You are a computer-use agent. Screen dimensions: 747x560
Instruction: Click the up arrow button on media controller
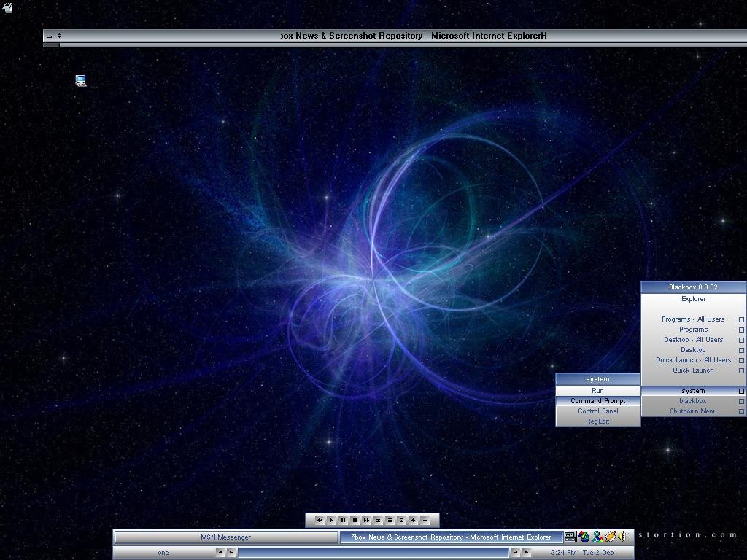click(x=413, y=520)
